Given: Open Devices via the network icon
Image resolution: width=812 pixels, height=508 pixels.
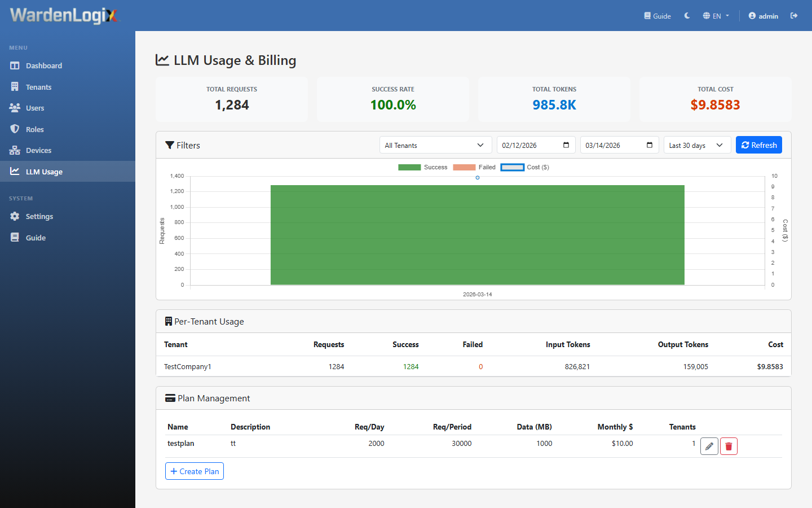Looking at the screenshot, I should tap(15, 150).
